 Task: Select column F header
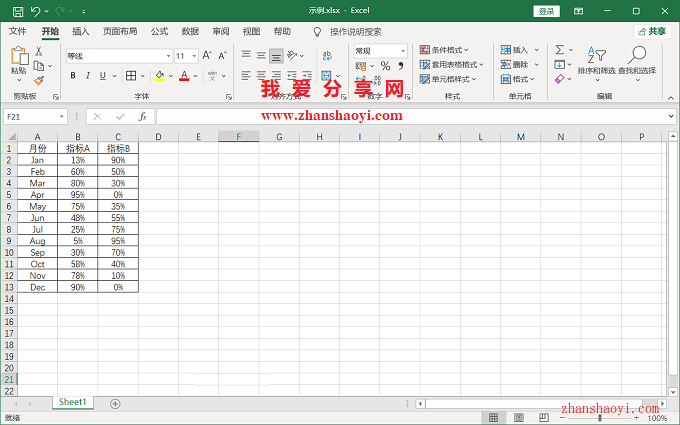239,137
